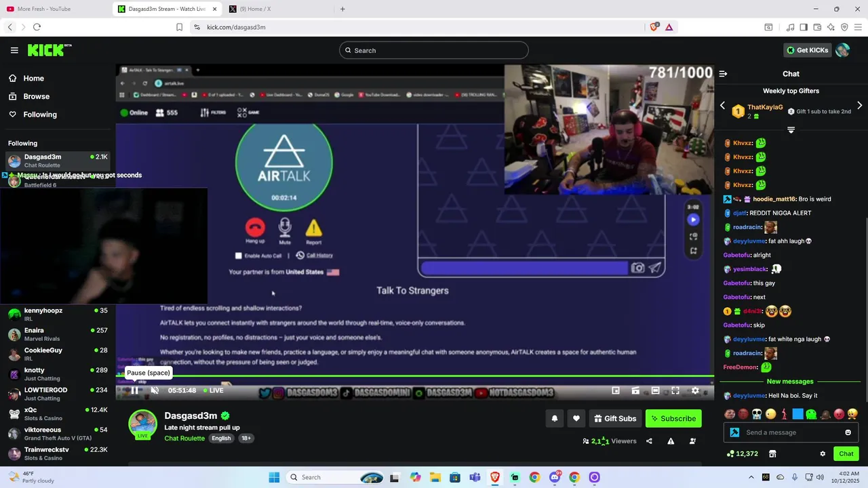Open Enaira Marvel Rivals channel

point(58,334)
